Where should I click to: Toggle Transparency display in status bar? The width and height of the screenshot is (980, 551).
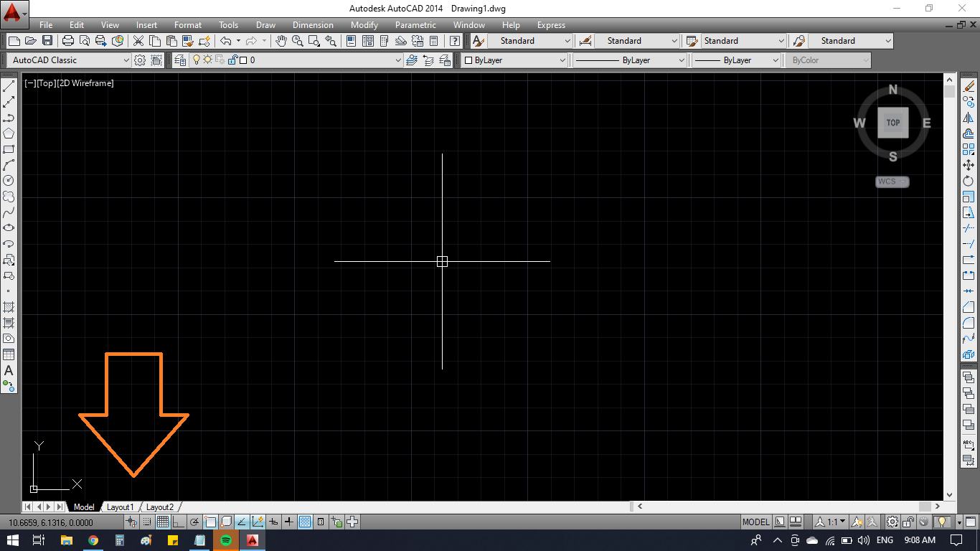(305, 522)
